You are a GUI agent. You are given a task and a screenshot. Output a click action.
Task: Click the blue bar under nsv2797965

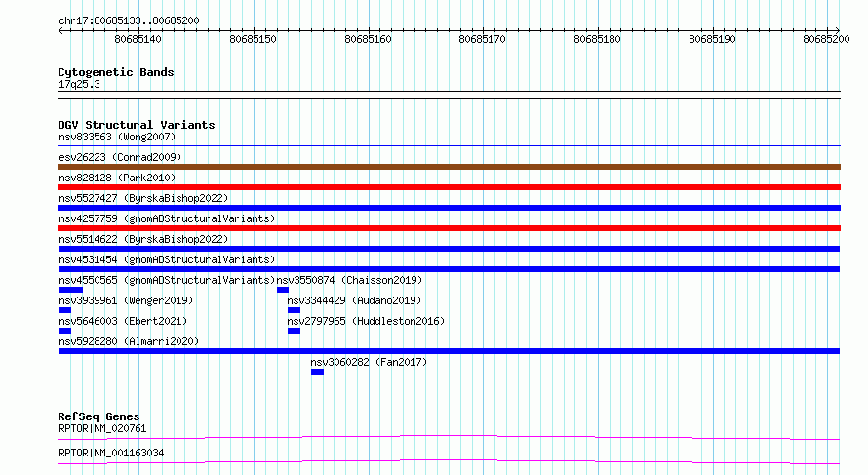[x=294, y=331]
